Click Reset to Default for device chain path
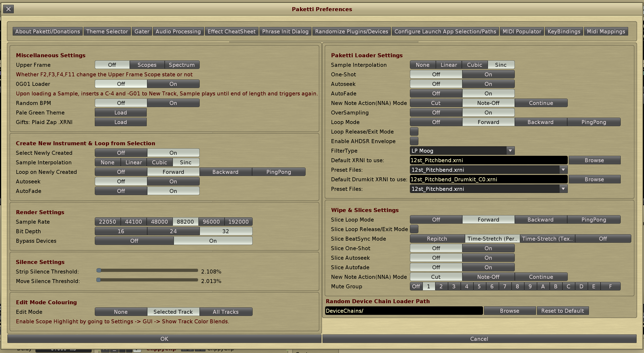The height and width of the screenshot is (353, 644). (x=562, y=311)
